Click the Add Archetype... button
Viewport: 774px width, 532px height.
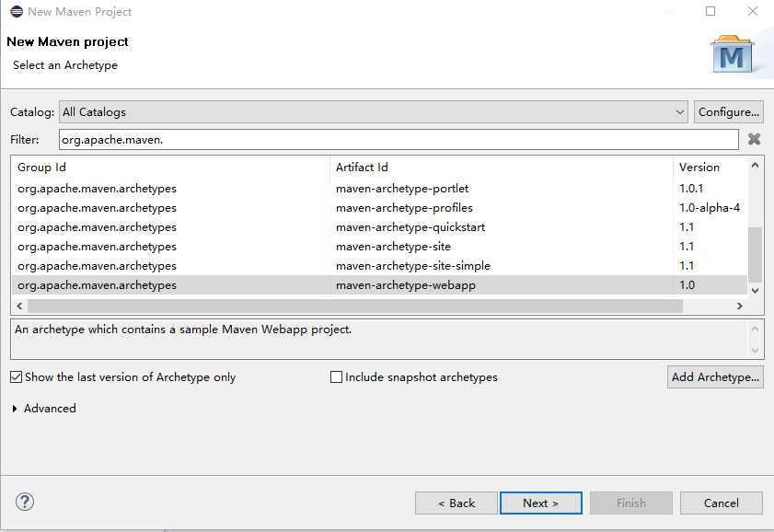(x=715, y=377)
